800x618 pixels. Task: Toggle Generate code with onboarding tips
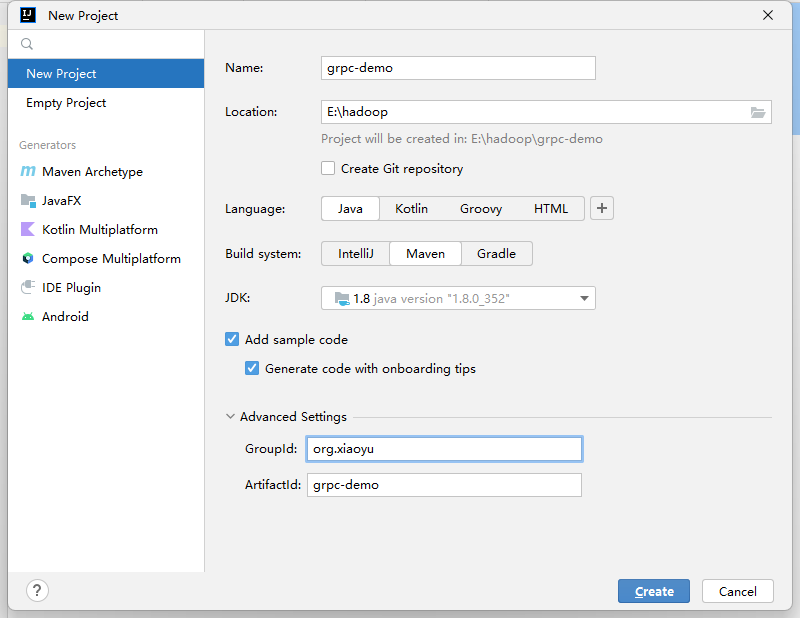252,369
